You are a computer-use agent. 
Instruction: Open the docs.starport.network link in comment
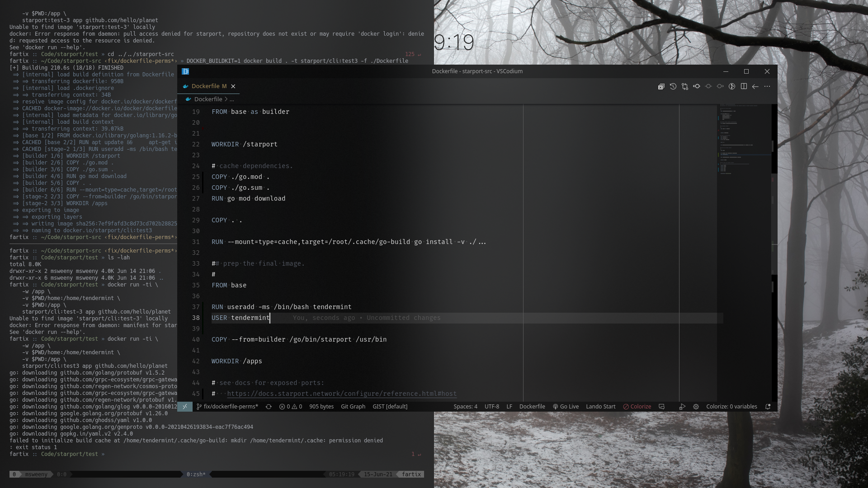pyautogui.click(x=341, y=394)
